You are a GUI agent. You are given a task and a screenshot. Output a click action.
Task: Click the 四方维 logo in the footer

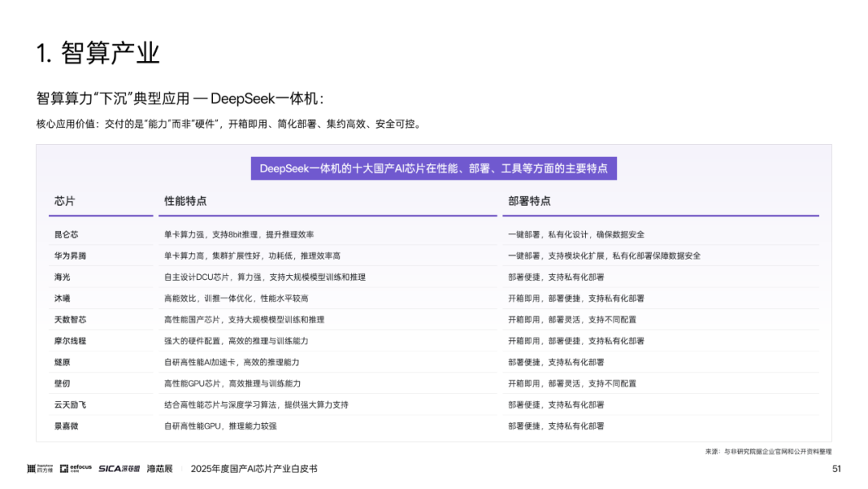coord(40,469)
